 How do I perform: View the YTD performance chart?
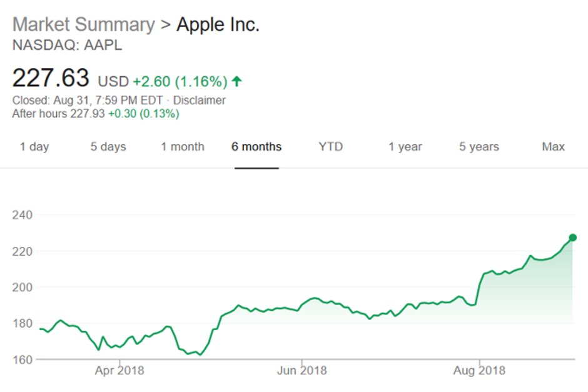tap(331, 147)
